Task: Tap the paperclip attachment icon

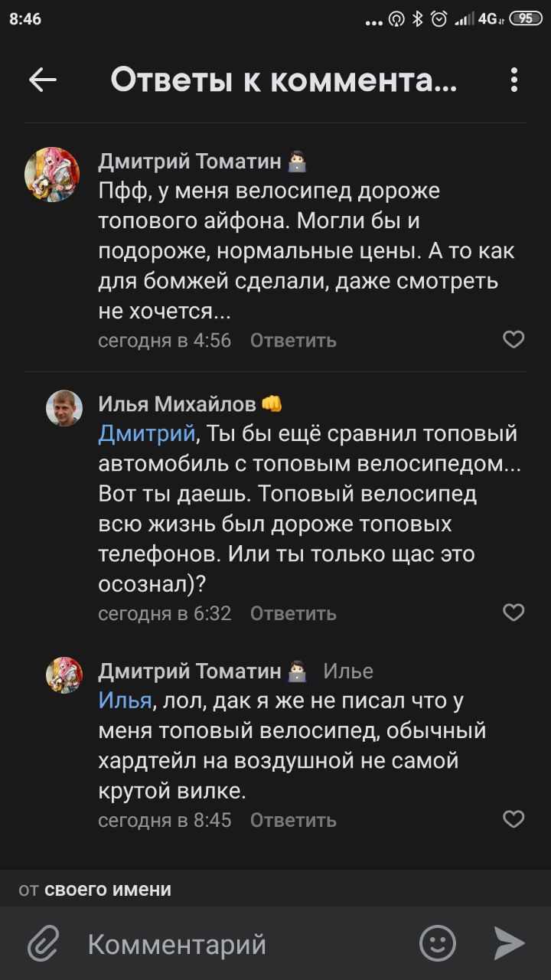Action: [x=44, y=944]
